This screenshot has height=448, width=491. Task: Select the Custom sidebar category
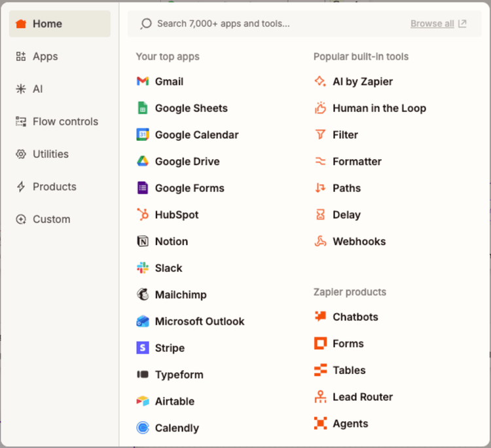tap(51, 219)
